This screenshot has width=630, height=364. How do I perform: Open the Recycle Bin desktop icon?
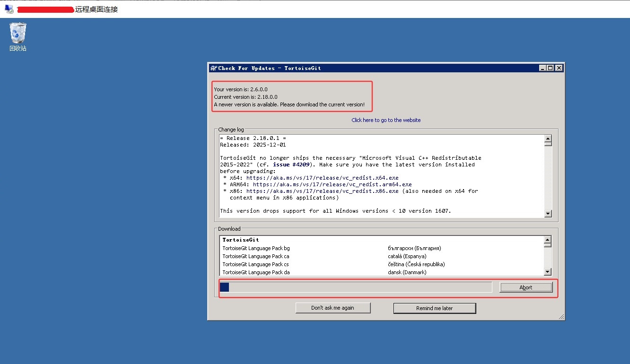pyautogui.click(x=18, y=36)
